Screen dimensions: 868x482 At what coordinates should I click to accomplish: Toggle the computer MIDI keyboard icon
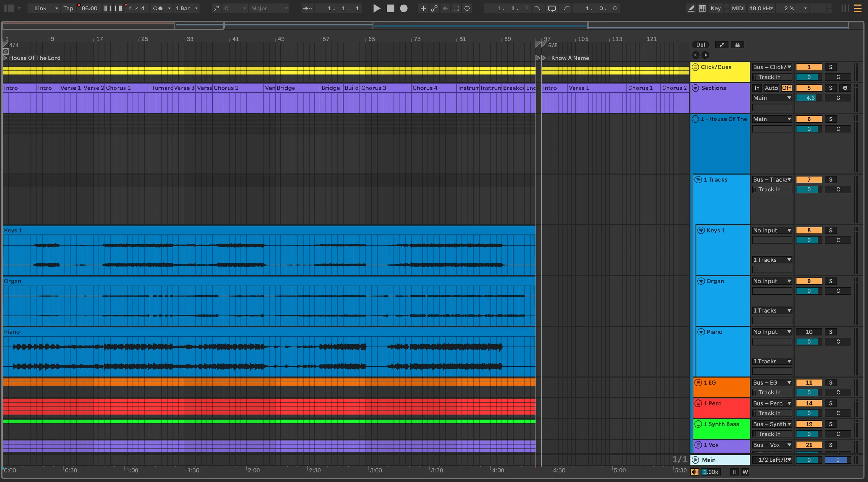pos(702,8)
